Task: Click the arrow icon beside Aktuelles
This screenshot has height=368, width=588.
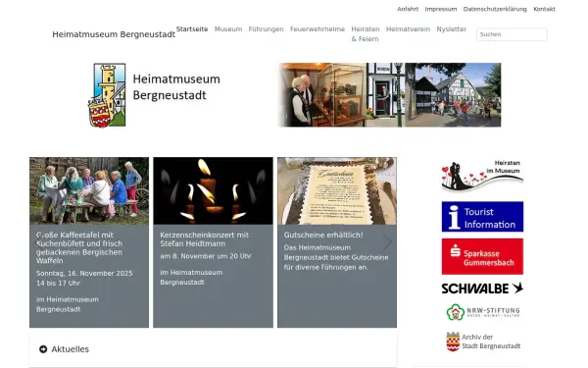Action: (43, 349)
